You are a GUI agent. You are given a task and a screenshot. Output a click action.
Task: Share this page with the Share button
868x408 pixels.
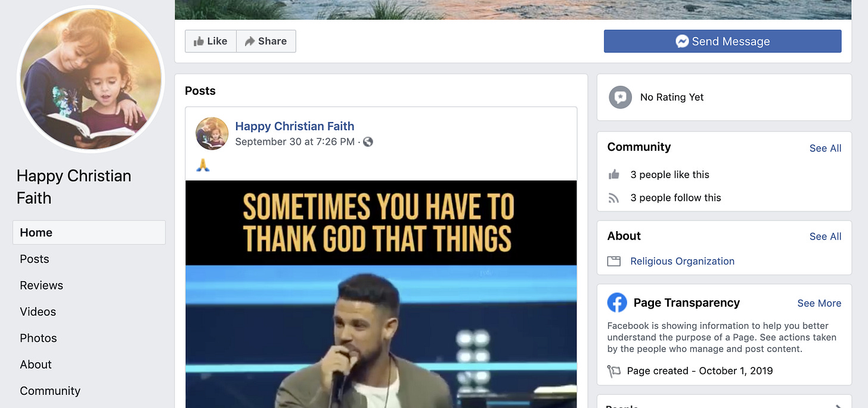pos(266,41)
